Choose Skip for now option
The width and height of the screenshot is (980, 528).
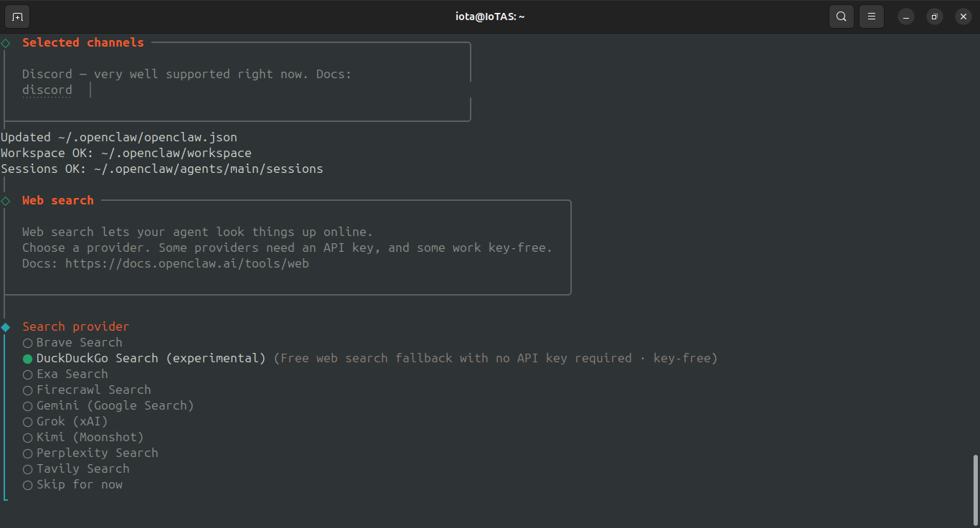72,484
